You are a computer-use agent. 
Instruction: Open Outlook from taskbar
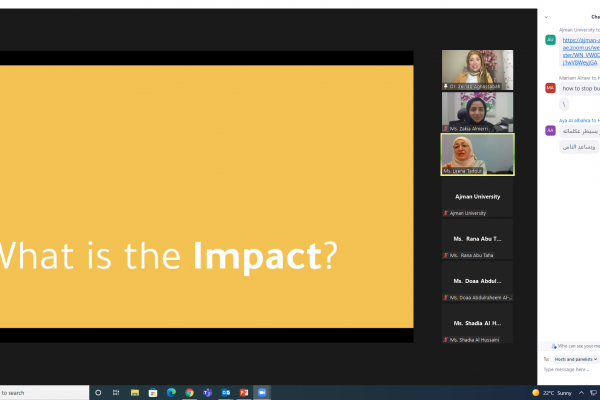(226, 392)
